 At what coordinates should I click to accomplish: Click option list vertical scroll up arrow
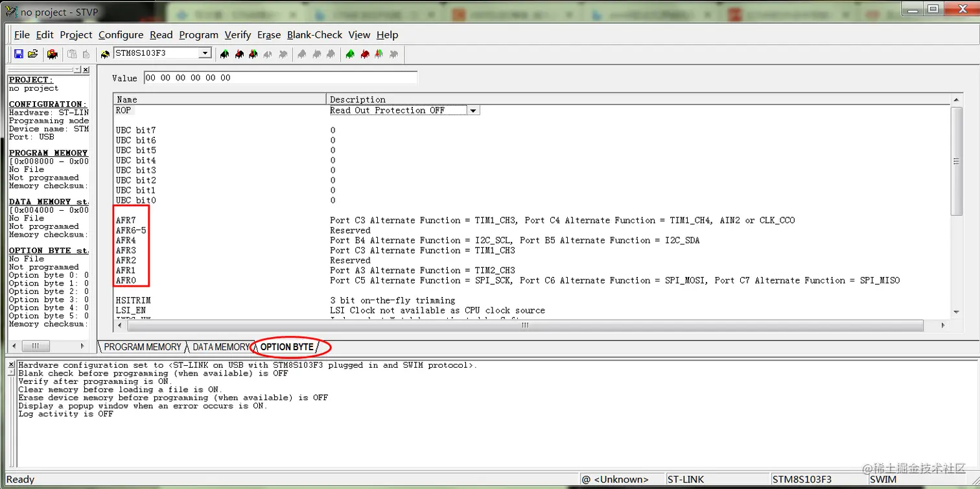[x=956, y=99]
